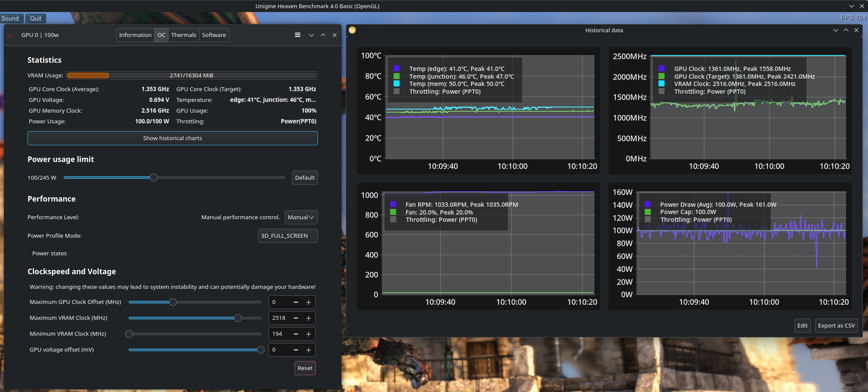Click Export as CSV button
The width and height of the screenshot is (868, 392).
tap(836, 326)
